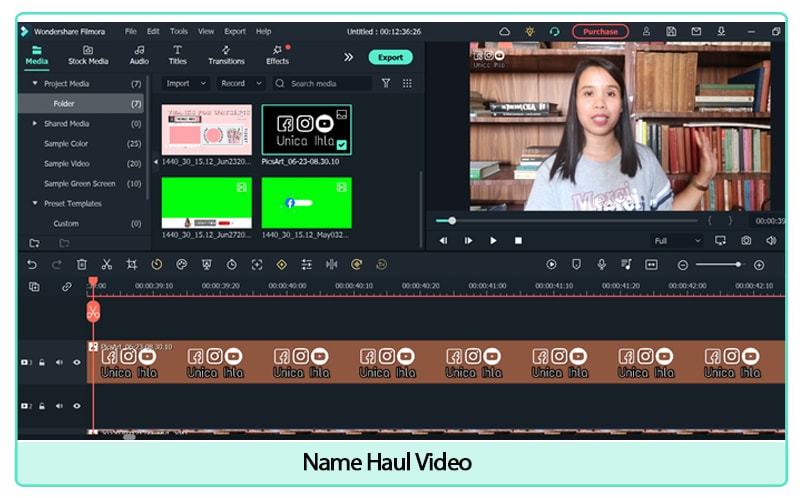Expand the Shared Media tree
Screen dimensions: 800x498
tap(35, 123)
